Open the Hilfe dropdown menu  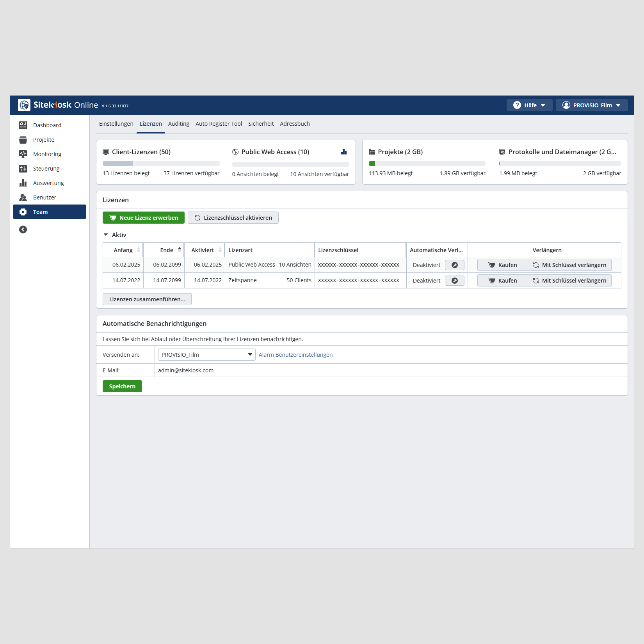coord(529,105)
